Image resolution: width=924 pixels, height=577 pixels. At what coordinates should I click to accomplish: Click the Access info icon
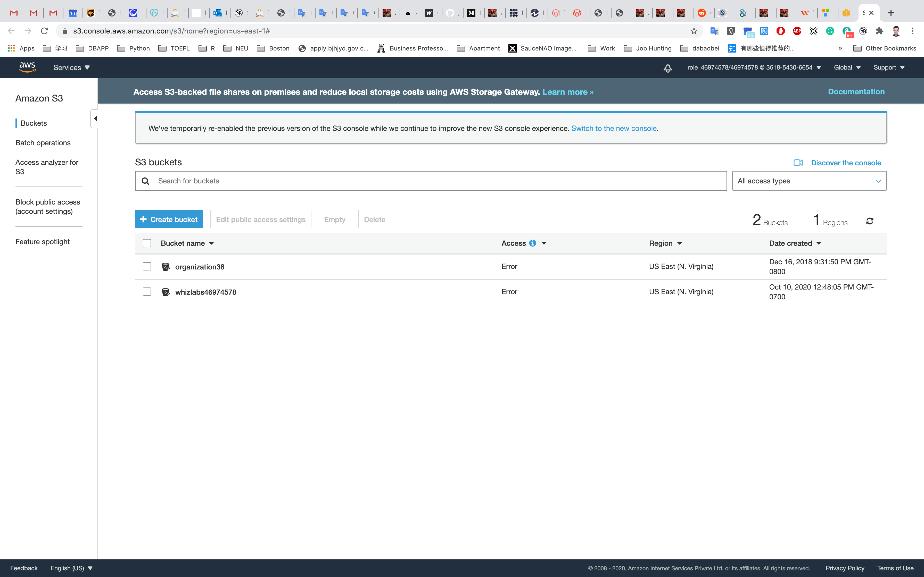tap(532, 243)
